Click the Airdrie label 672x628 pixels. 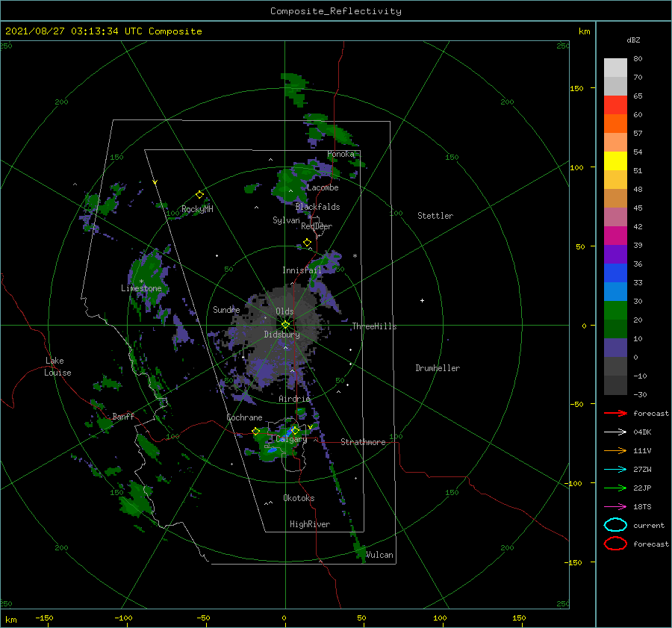294,399
